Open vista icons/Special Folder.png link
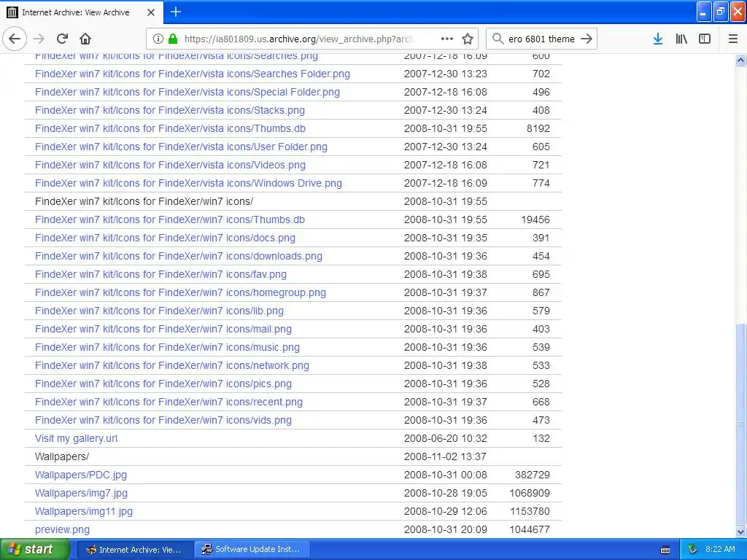Viewport: 747px width, 560px height. (x=187, y=92)
